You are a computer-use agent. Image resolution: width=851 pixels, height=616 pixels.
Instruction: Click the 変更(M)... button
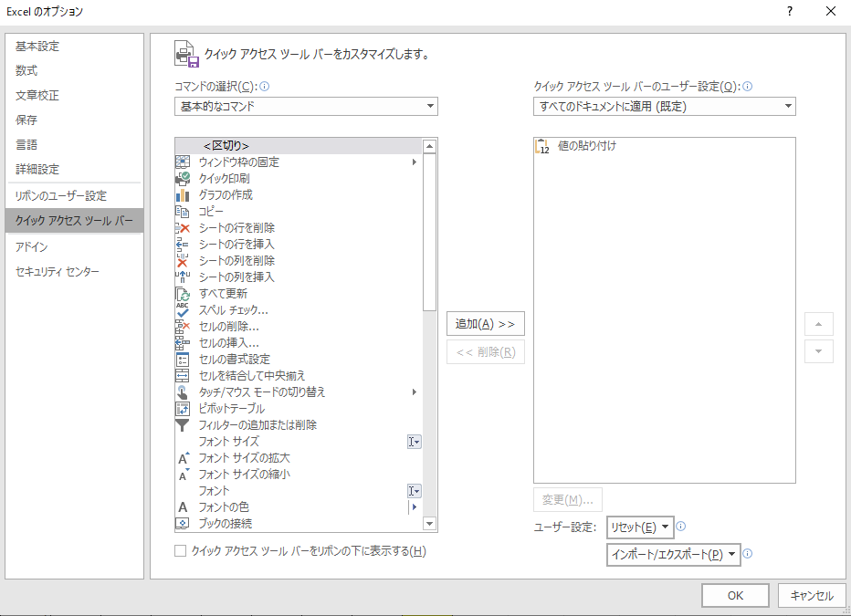click(x=568, y=499)
